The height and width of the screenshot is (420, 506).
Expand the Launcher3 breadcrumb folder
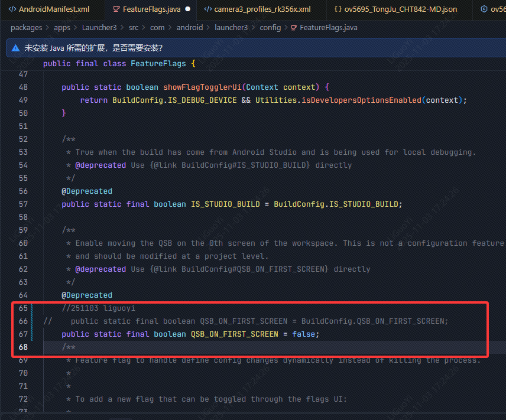pos(99,28)
